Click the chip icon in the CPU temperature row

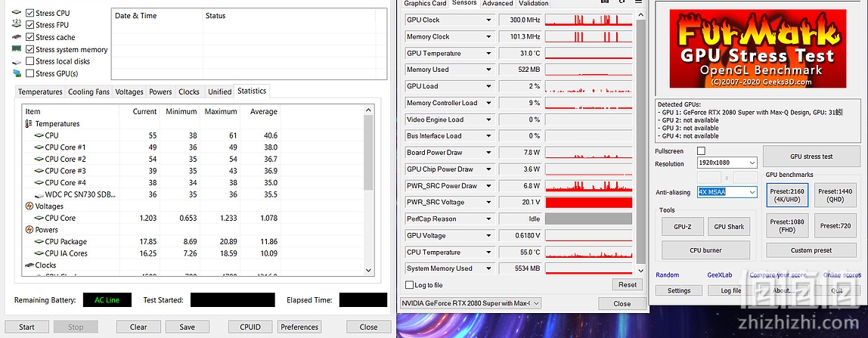coord(39,135)
